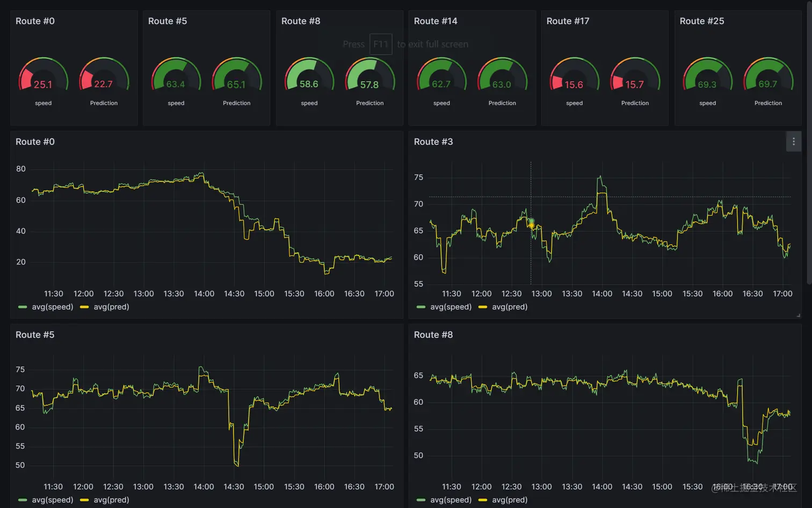Click the 75 y-axis value on Route #3 chart
This screenshot has height=508, width=812.
point(418,177)
